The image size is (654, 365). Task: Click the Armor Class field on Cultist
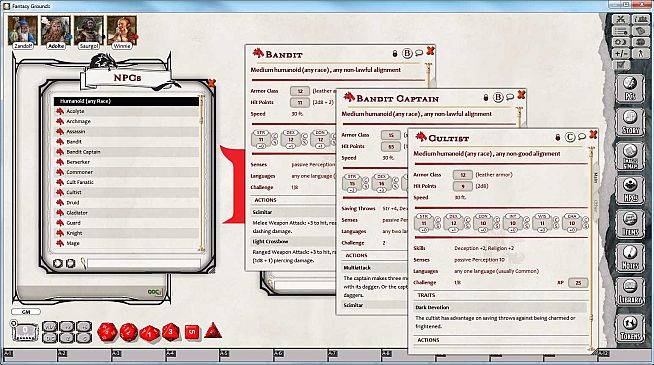(463, 175)
